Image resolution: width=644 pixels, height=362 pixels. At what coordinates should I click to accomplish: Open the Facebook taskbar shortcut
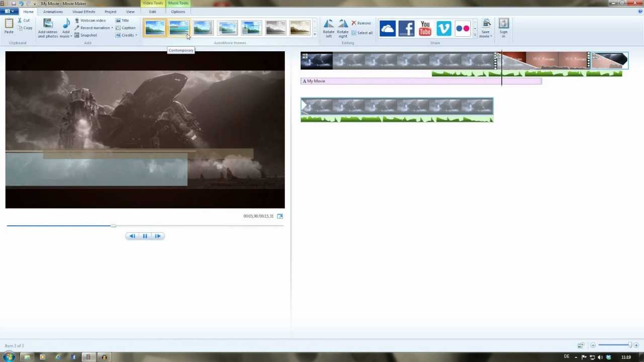73,357
